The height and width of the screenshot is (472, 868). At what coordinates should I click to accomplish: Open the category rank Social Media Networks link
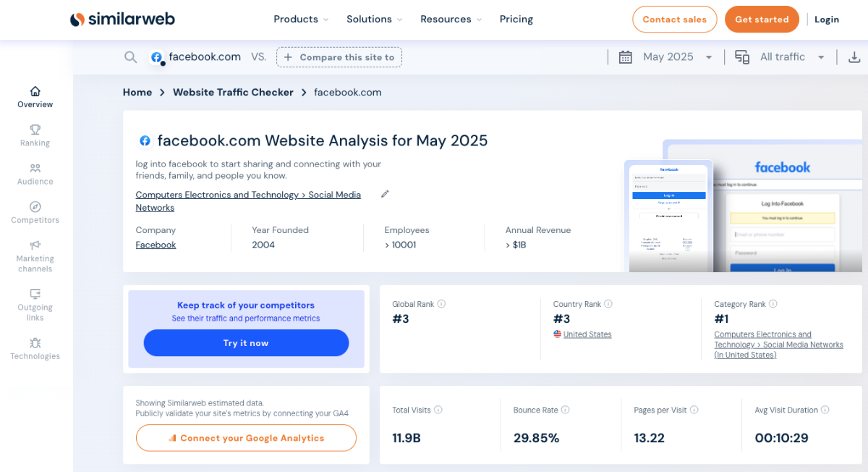(778, 345)
